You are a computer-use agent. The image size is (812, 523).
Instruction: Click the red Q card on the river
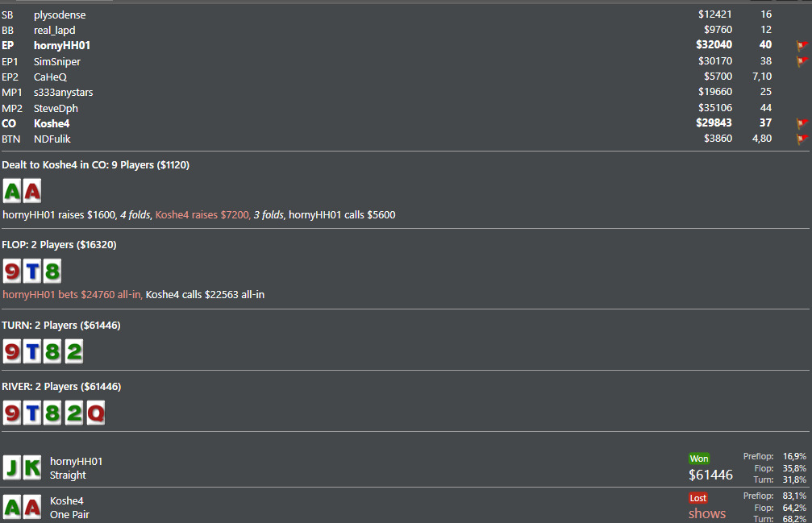(x=96, y=413)
